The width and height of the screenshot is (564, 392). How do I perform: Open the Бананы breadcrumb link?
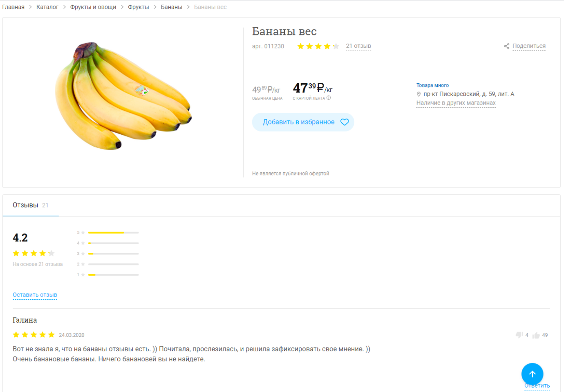[x=172, y=7]
